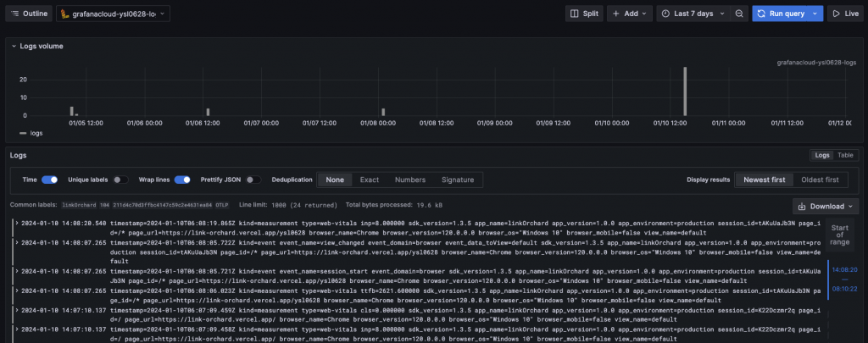Screen dimensions: 868x343
Task: Open the Download dropdown
Action: point(826,207)
